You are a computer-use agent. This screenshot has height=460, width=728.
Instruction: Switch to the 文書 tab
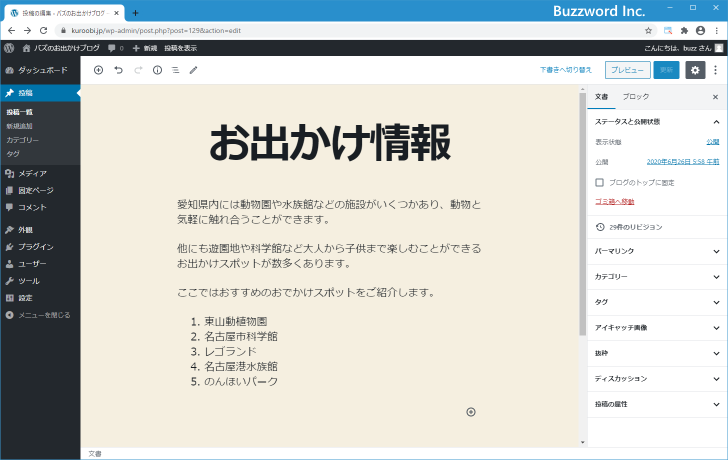[x=602, y=97]
